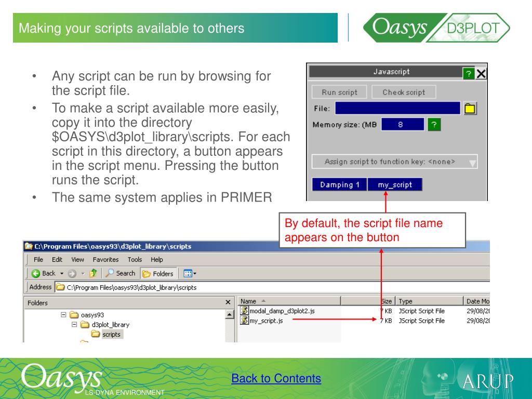Close the Javascript panel with X
The height and width of the screenshot is (399, 532).
coord(481,73)
